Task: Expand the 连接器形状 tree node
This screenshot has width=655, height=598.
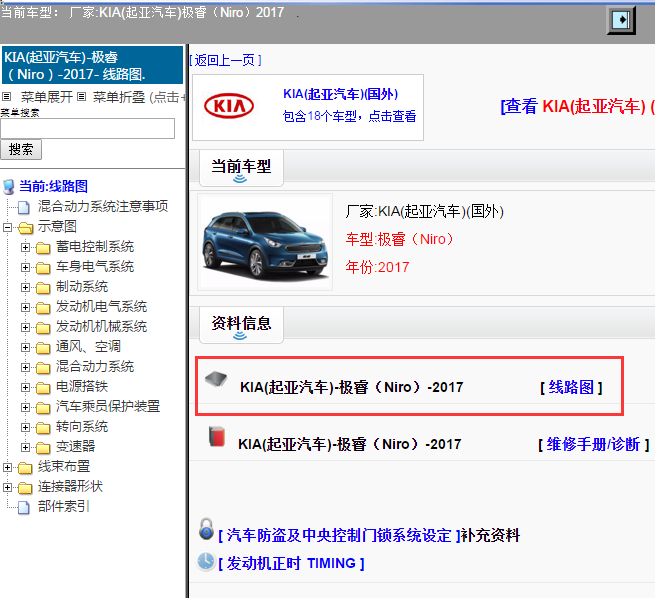Action: (x=7, y=488)
